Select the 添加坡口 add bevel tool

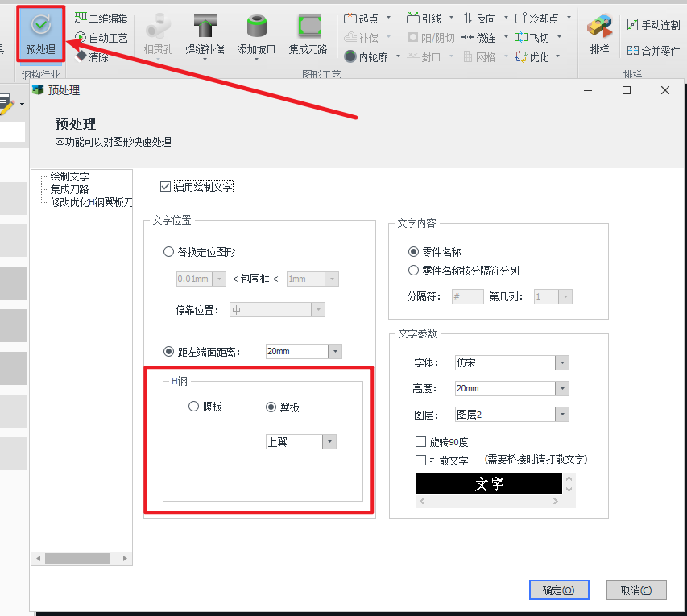[x=256, y=34]
